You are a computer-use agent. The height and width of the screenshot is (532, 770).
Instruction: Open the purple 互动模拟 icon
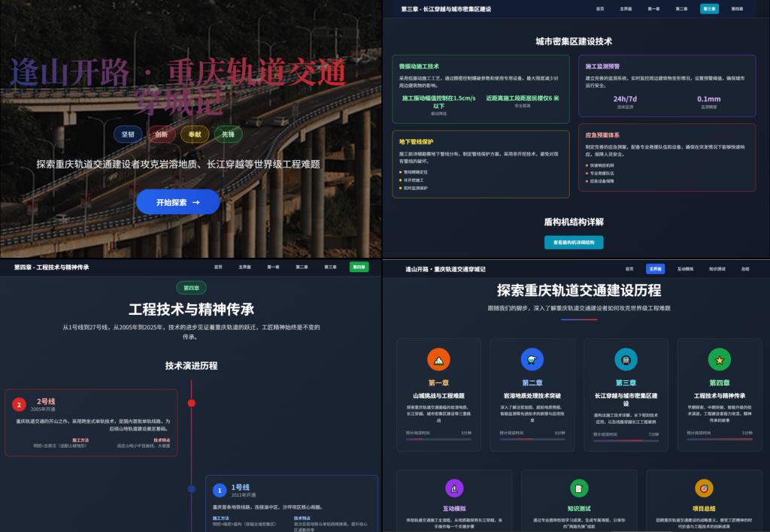[x=453, y=488]
